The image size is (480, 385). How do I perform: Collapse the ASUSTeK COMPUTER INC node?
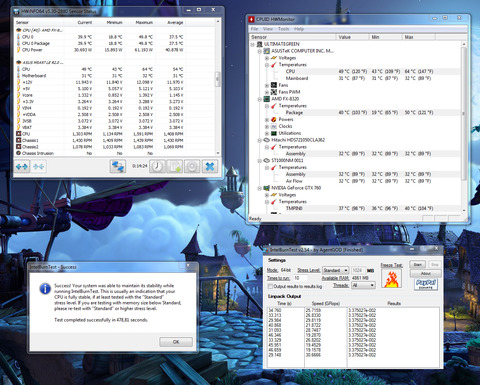pos(260,51)
